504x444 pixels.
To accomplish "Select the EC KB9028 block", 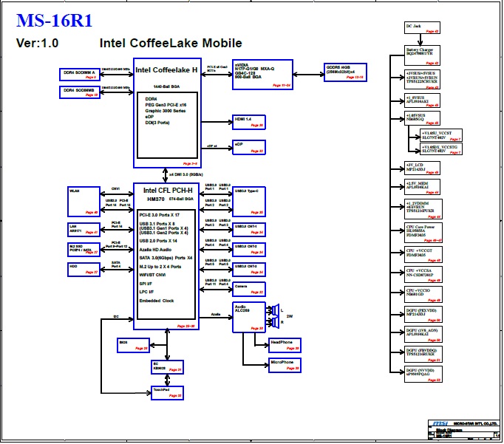I will pos(168,367).
